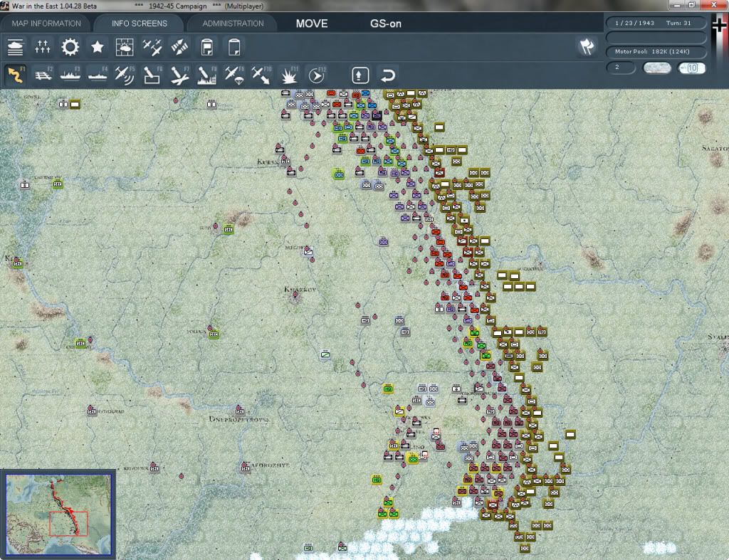Click the date and Turn 31 display
The height and width of the screenshot is (560, 729).
(x=656, y=23)
